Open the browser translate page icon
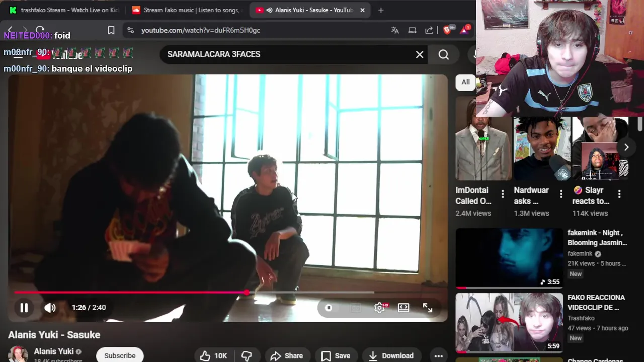644x362 pixels. coord(395,30)
